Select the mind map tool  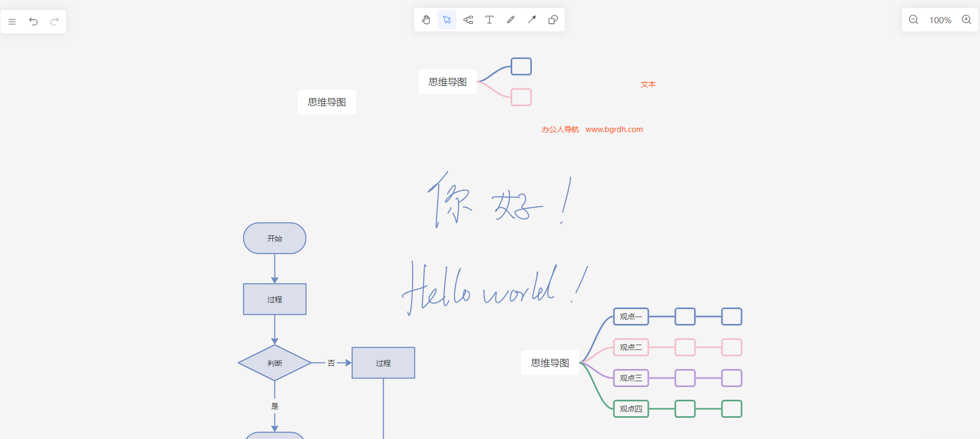coord(468,20)
